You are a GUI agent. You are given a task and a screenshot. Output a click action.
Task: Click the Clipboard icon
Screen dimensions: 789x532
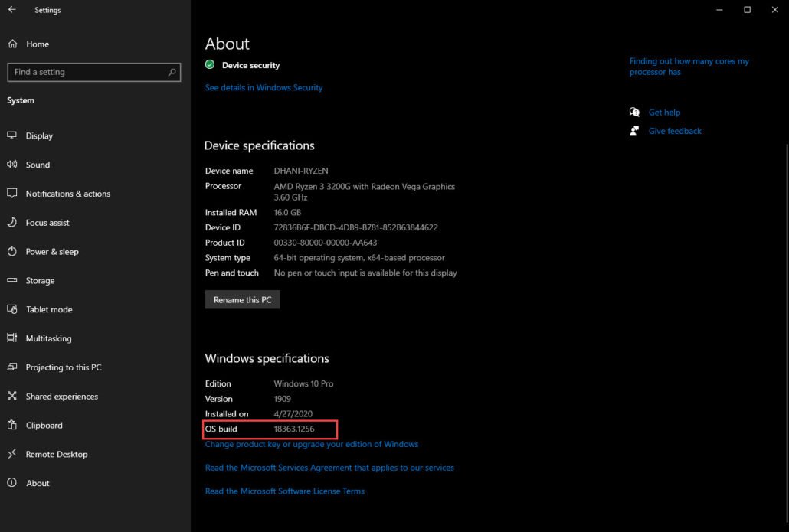(12, 425)
